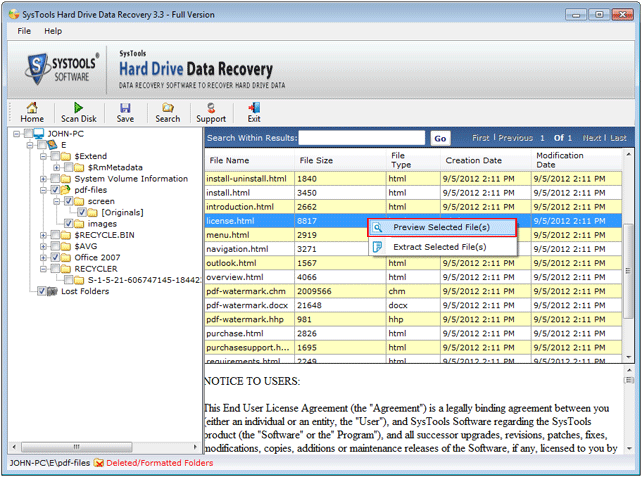Go to Next results page
Viewport: 642px width, 477px height.
pos(592,138)
